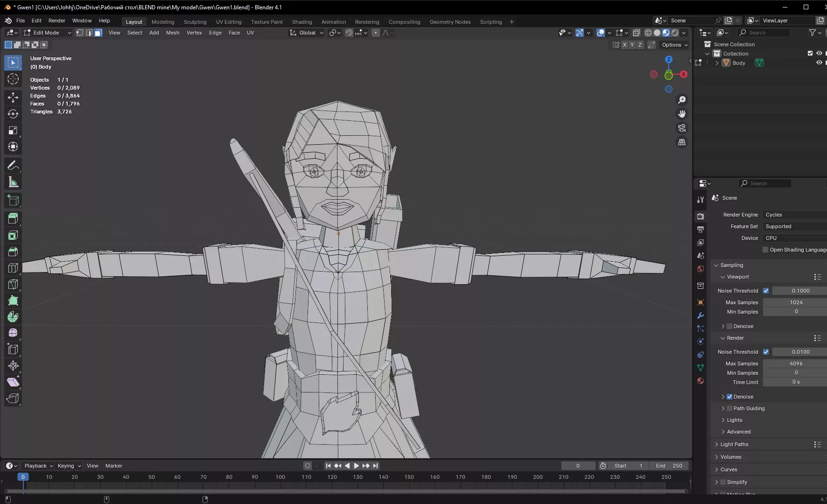This screenshot has width=827, height=504.
Task: Select the Annotate pencil tool
Action: pyautogui.click(x=13, y=166)
